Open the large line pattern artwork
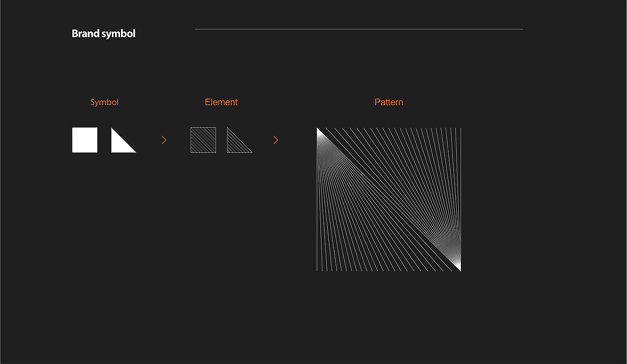The width and height of the screenshot is (627, 364). click(x=388, y=200)
